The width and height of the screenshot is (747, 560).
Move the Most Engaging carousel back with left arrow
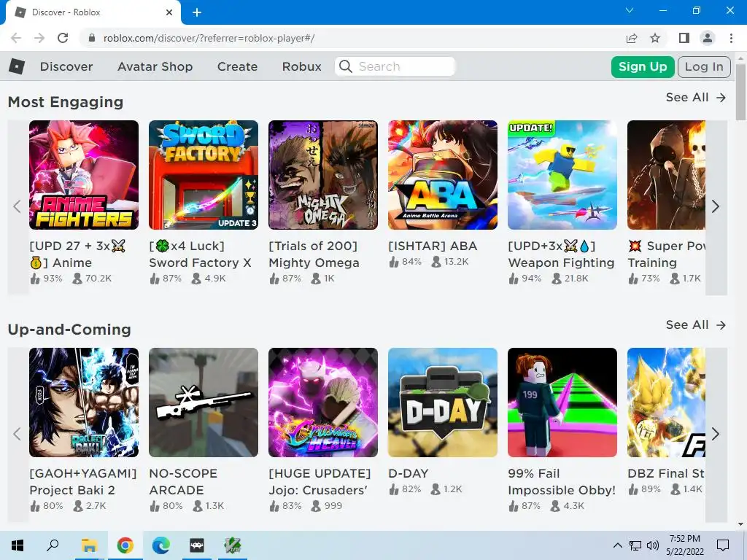click(18, 206)
